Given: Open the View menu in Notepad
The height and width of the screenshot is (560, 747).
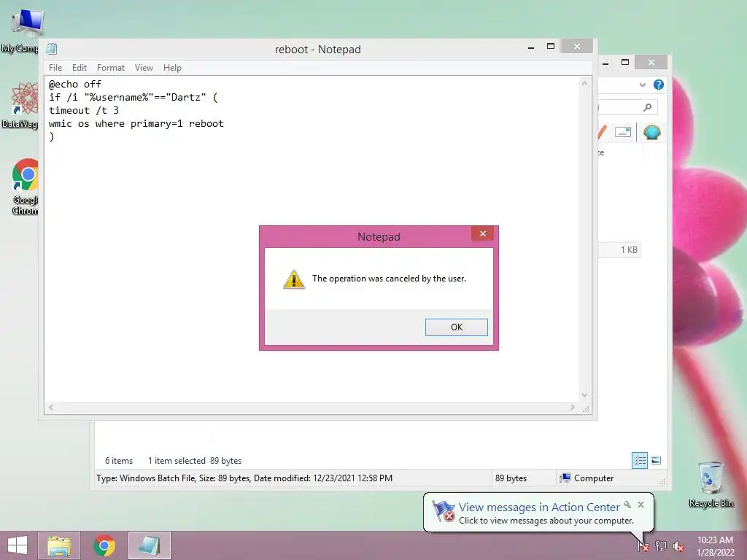Looking at the screenshot, I should point(144,68).
